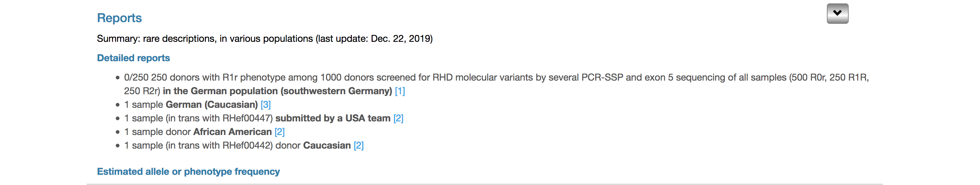Open Estimated allele or phenotype frequency section
Viewport: 980px width, 185px height.
[x=188, y=171]
